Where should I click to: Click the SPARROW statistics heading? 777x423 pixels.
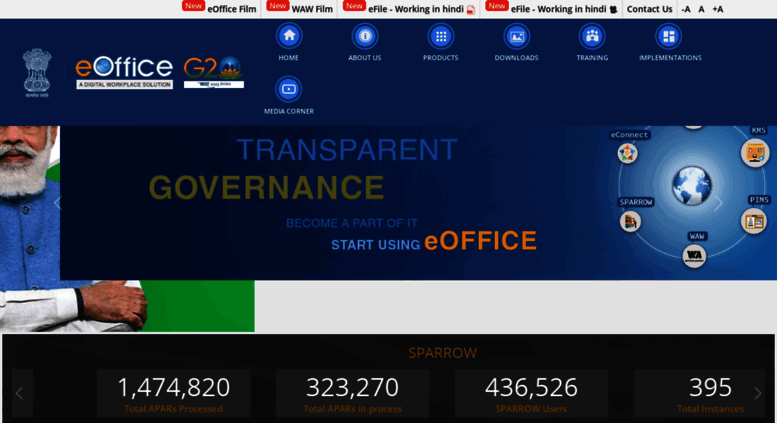[443, 353]
